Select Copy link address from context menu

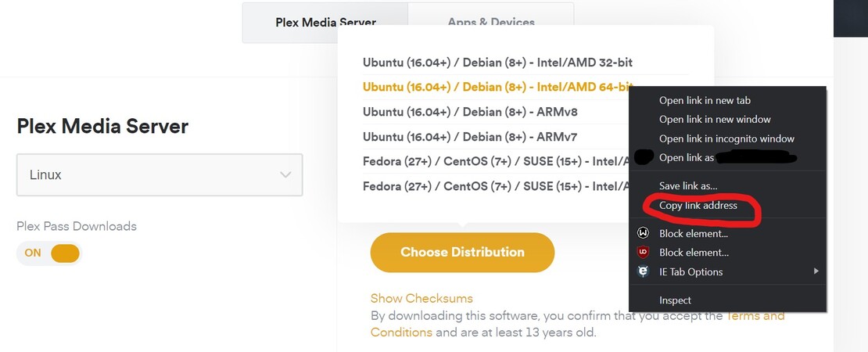(x=698, y=206)
